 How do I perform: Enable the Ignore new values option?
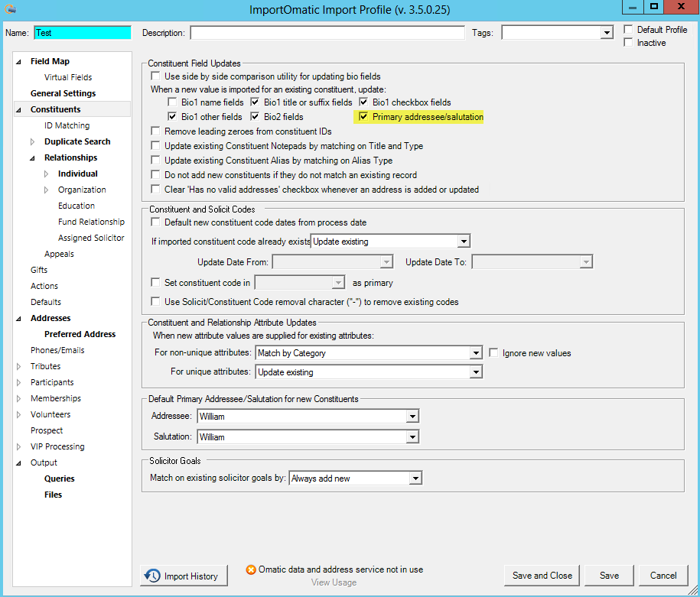coord(493,352)
